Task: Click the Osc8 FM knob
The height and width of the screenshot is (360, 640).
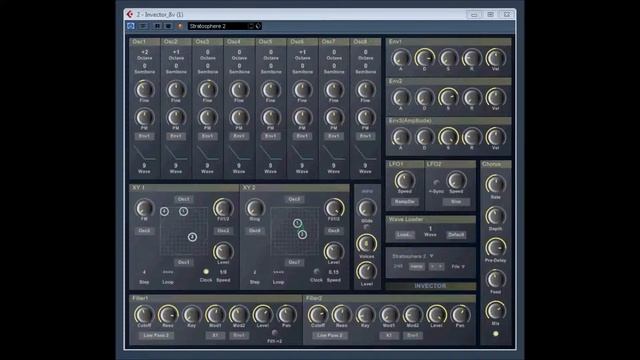Action: (365, 117)
